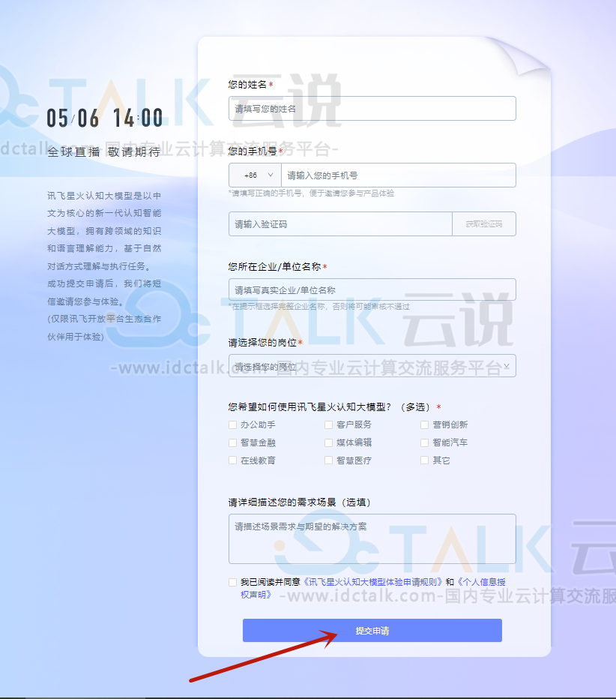Check the 智慧金融 checkbox

(232, 442)
